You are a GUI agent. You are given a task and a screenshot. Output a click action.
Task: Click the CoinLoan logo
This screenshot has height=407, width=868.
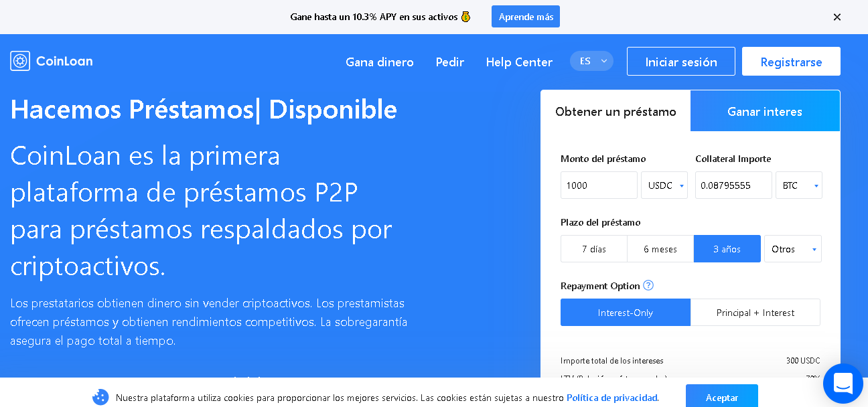(51, 60)
